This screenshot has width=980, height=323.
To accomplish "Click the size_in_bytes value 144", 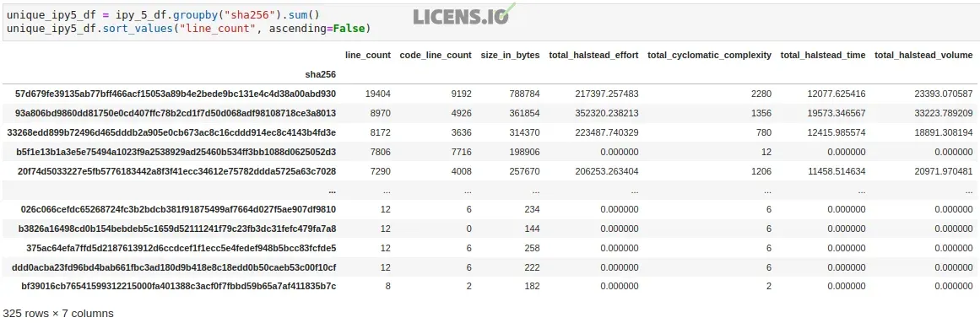I will (x=532, y=229).
